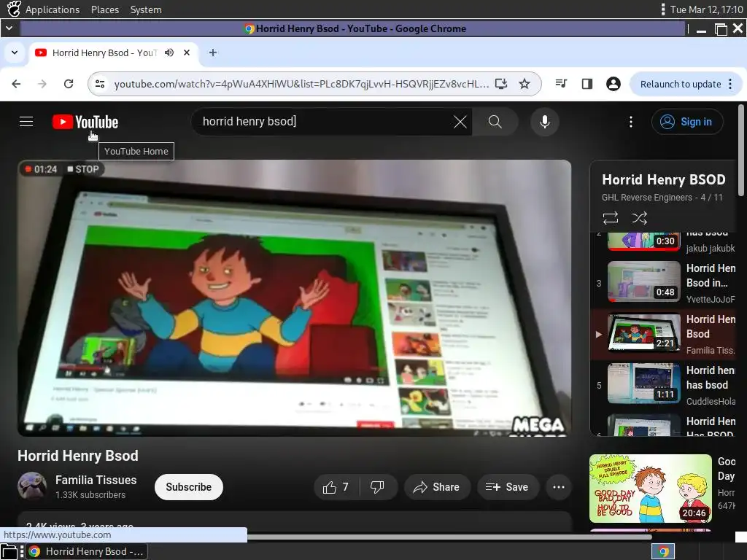Open the Applications menu
The height and width of the screenshot is (560, 747).
click(x=53, y=9)
